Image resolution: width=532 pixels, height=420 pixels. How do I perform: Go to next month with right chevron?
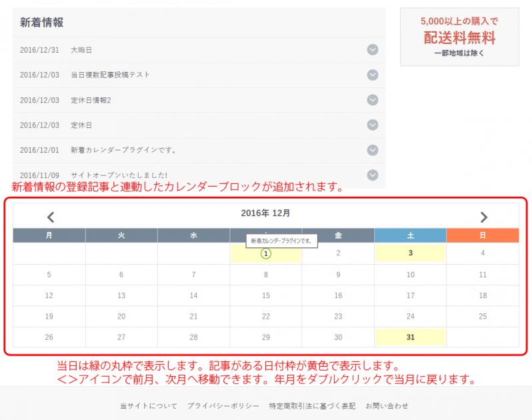coord(484,217)
